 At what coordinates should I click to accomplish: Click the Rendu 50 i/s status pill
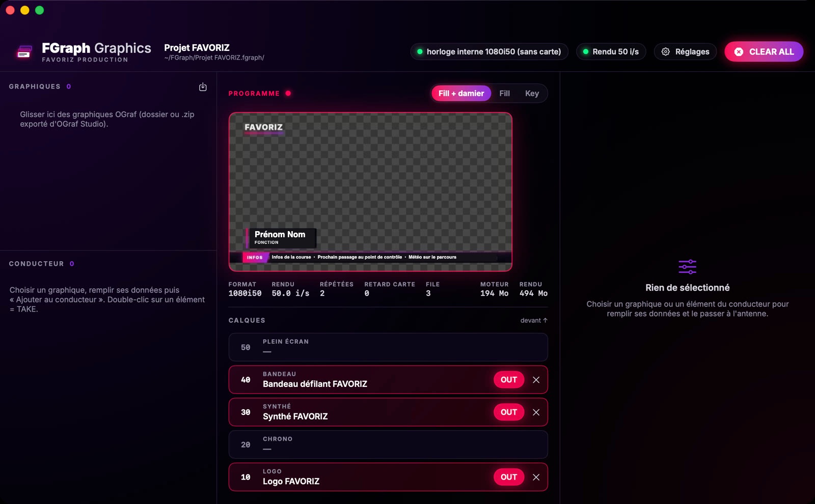pos(611,51)
